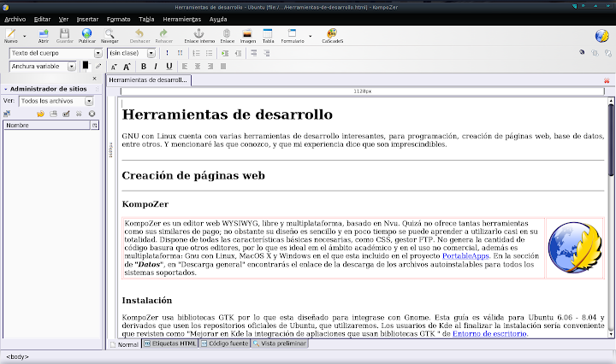Click the edit sites icon in site manager
Screen dimensions: 616x364
[x=7, y=114]
